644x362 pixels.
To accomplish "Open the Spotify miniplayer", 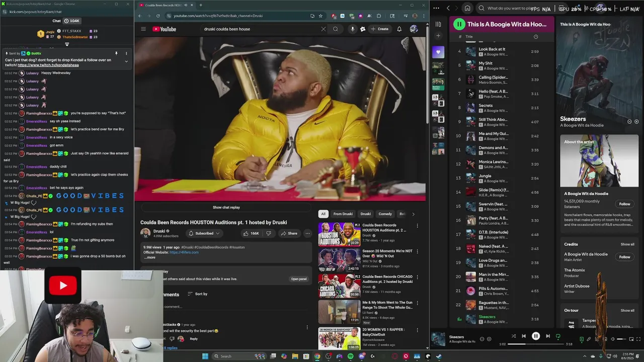I will 631,339.
